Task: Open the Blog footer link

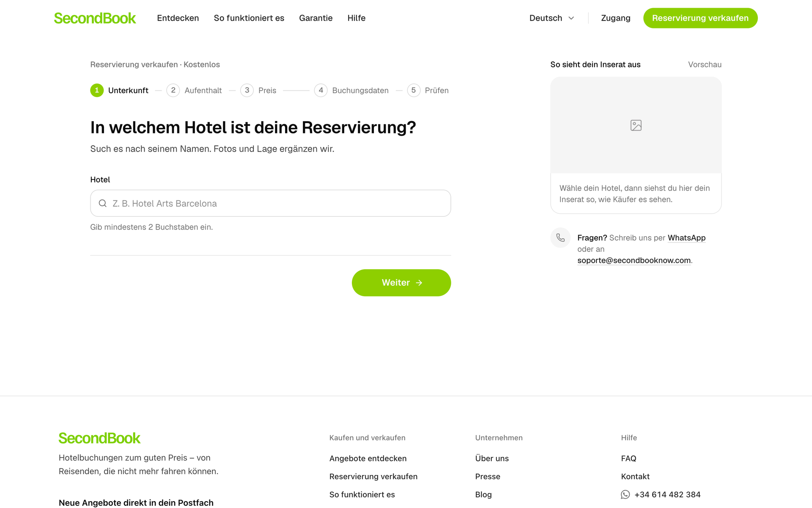Action: tap(483, 494)
